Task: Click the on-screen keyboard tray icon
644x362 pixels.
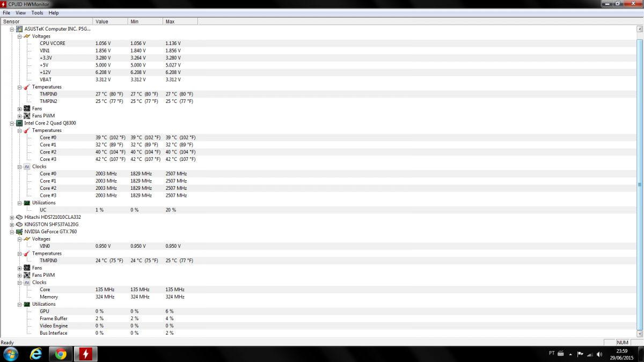Action: 561,354
